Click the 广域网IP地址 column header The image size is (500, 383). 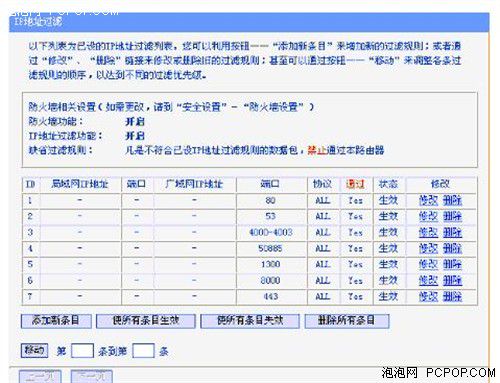pyautogui.click(x=194, y=184)
